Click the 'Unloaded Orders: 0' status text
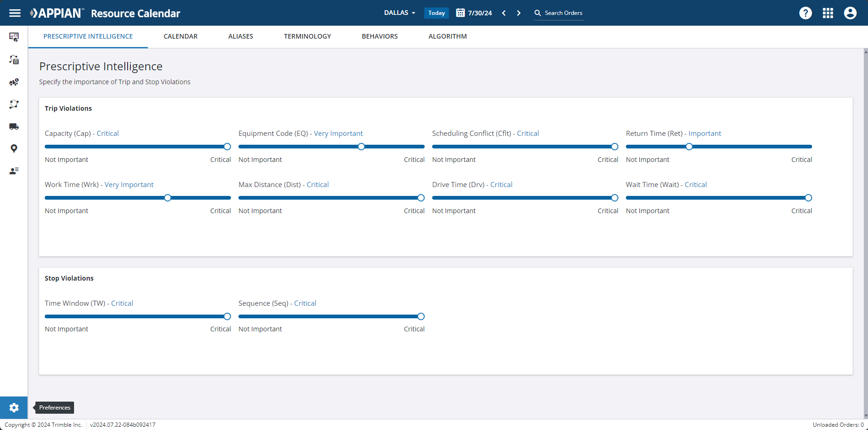This screenshot has height=430, width=868. tap(838, 424)
